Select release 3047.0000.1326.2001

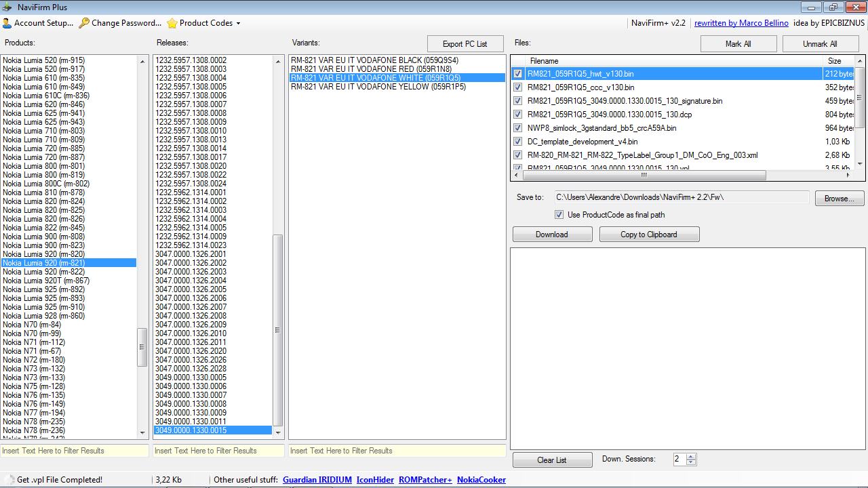[213, 254]
